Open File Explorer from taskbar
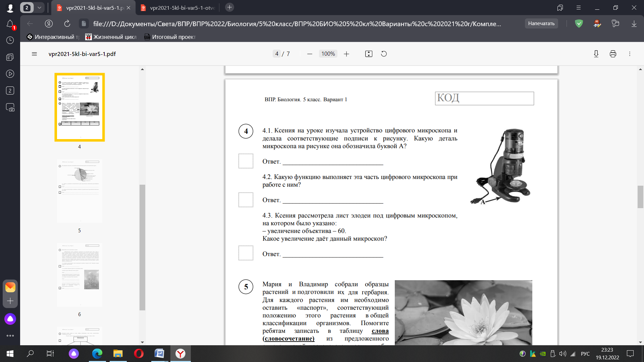 [118, 354]
